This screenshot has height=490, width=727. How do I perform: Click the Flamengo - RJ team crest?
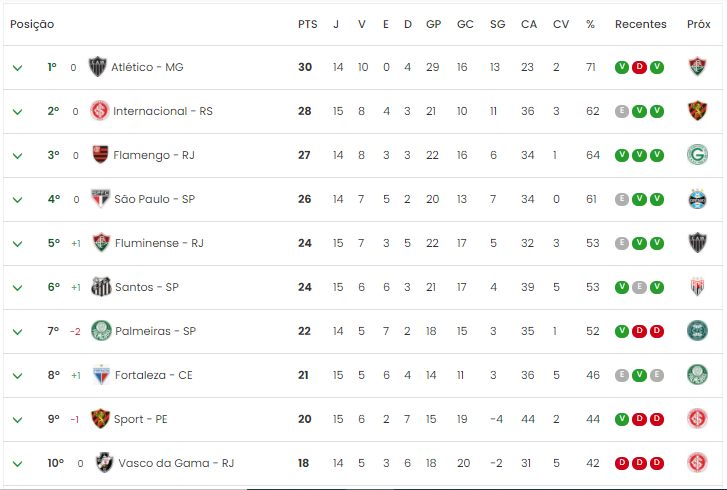pyautogui.click(x=100, y=154)
